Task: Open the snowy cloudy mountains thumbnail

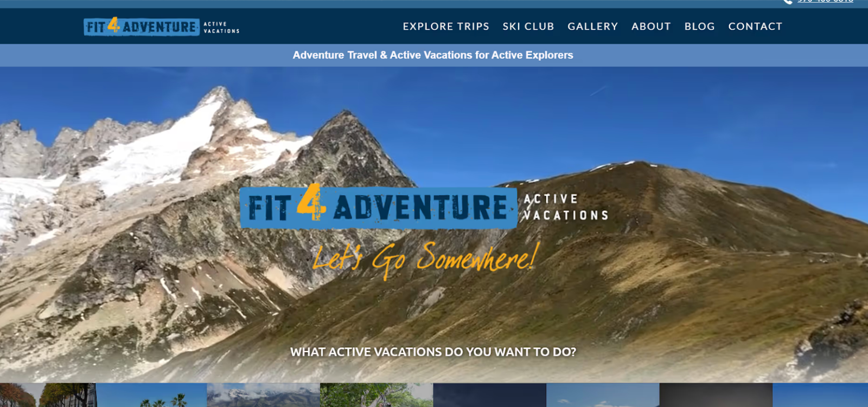Action: click(x=263, y=395)
